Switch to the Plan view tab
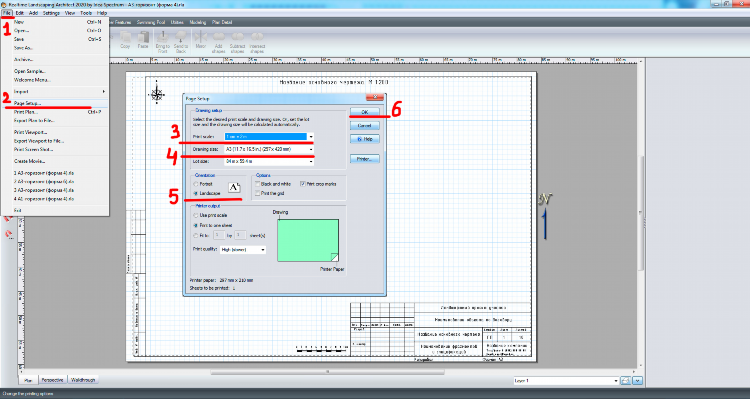This screenshot has height=399, width=750. point(28,380)
